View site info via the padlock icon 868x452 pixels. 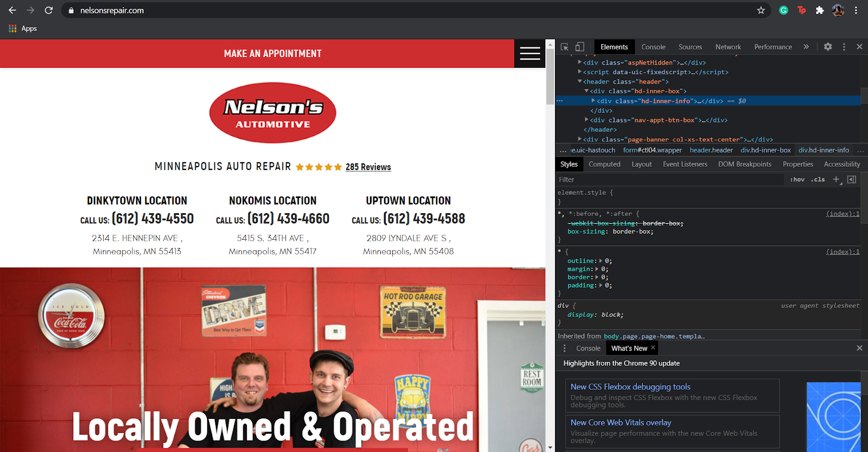71,10
